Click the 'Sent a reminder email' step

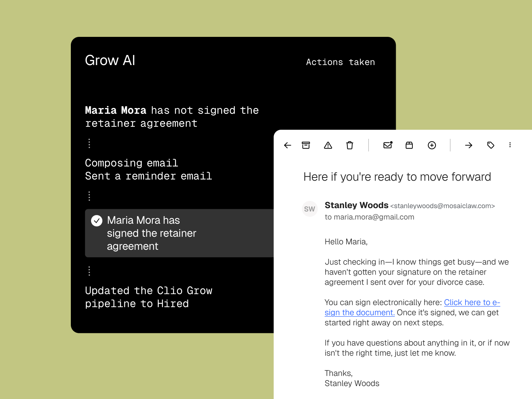[149, 176]
